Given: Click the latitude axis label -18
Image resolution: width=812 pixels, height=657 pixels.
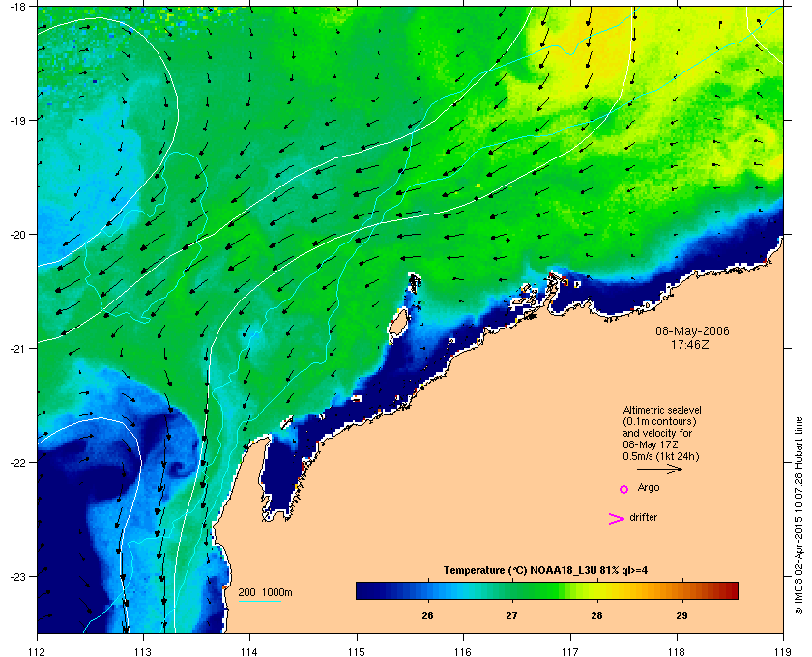Looking at the screenshot, I should click(16, 6).
